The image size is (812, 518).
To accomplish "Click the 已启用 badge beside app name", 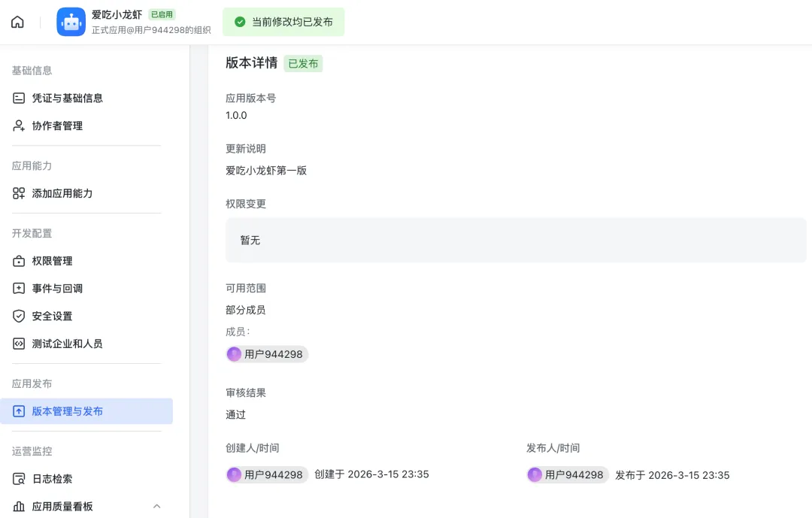I will coord(162,14).
